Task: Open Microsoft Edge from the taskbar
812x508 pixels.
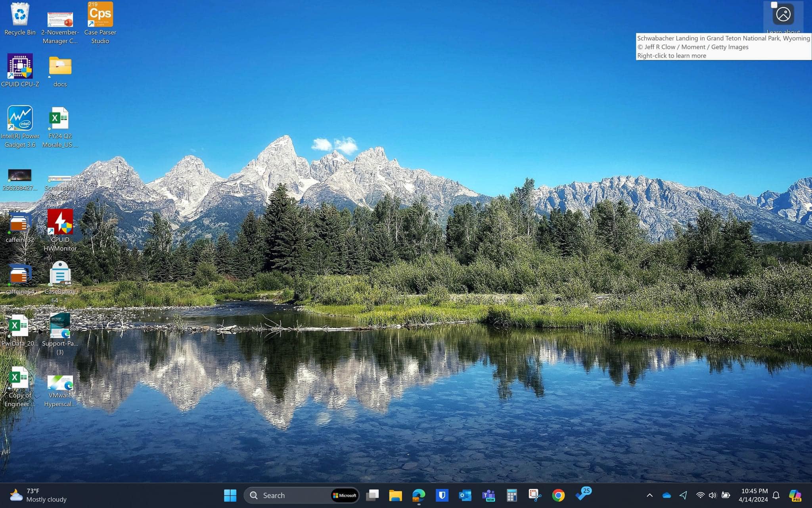Action: point(419,495)
